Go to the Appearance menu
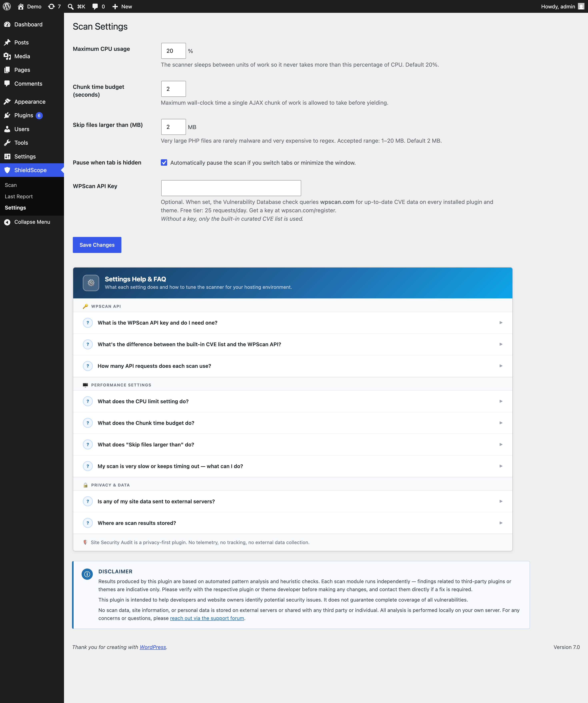This screenshot has height=703, width=588. (x=32, y=101)
